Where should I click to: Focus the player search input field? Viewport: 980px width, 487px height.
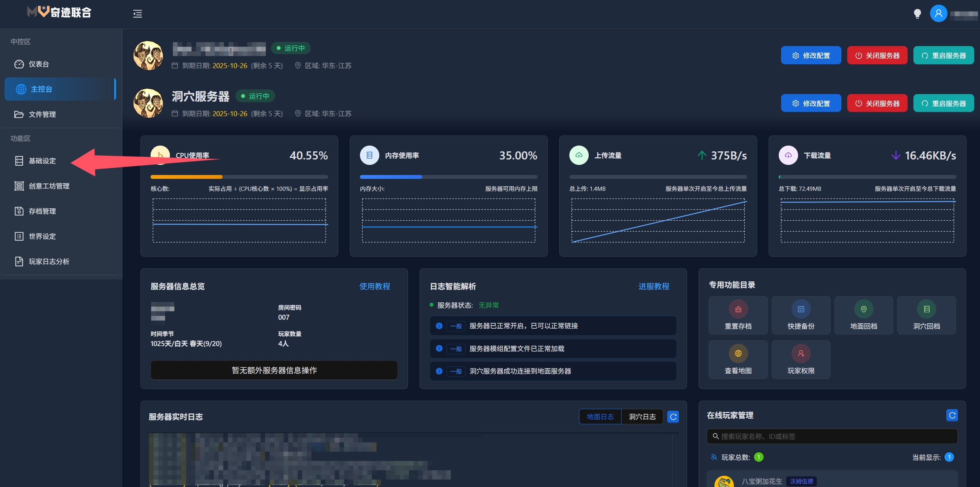(x=832, y=437)
